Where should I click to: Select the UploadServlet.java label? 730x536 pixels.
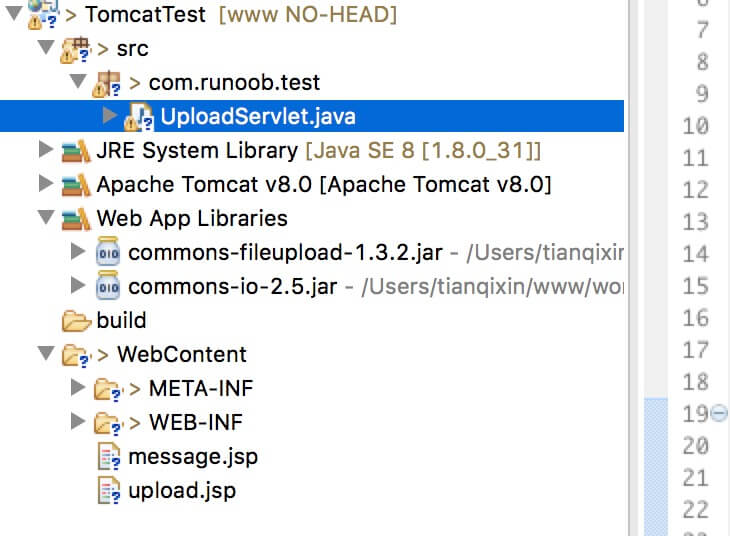[258, 116]
